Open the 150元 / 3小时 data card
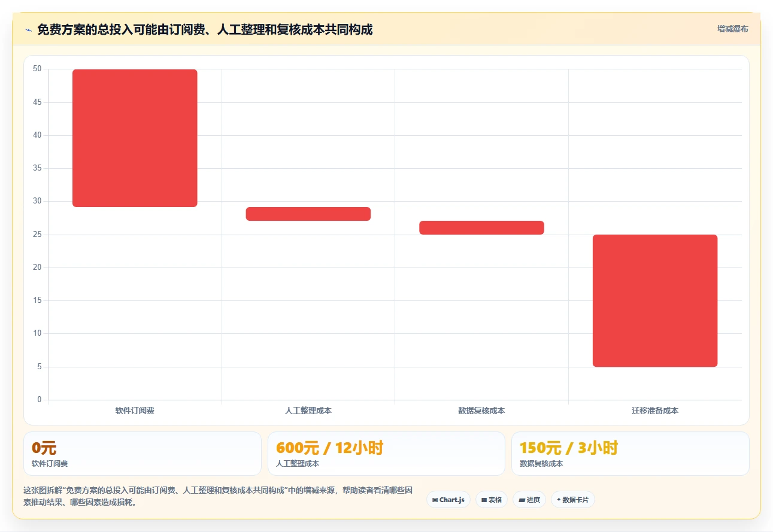Screen dimensions: 773x532 (630, 454)
